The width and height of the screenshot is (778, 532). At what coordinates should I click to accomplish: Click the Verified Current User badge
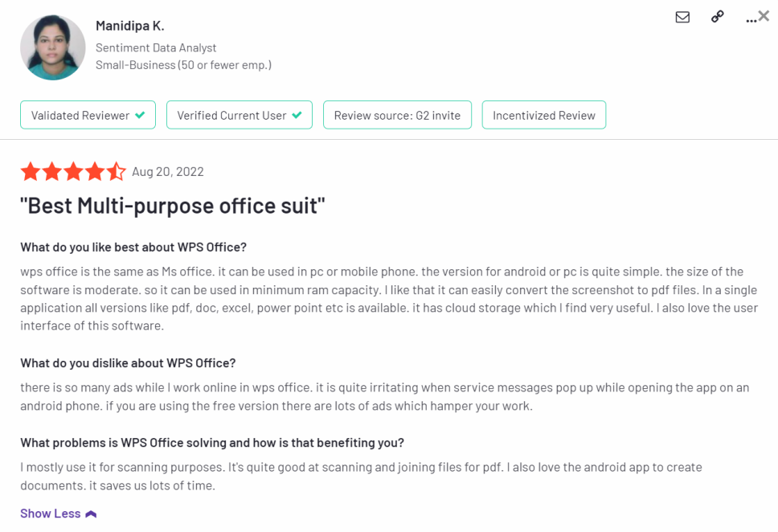click(x=240, y=115)
